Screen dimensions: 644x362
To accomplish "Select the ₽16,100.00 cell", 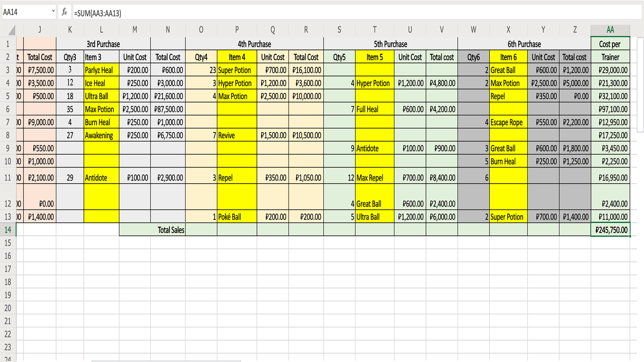I will pos(306,70).
